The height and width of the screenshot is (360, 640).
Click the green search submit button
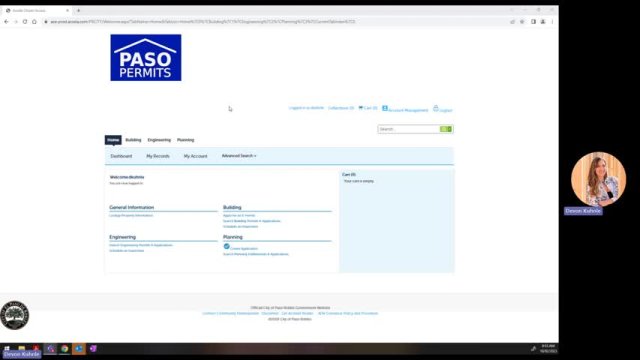coord(446,129)
